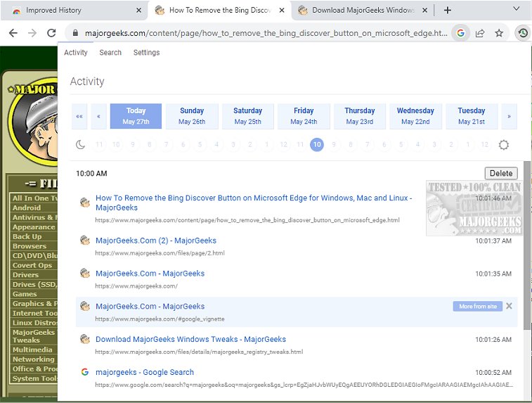The height and width of the screenshot is (403, 532).
Task: Bookmark this page with star icon
Action: (499, 33)
